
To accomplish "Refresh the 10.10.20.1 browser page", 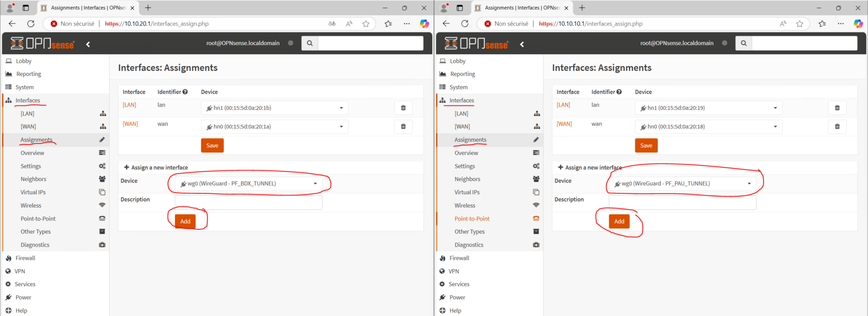I will (x=31, y=24).
